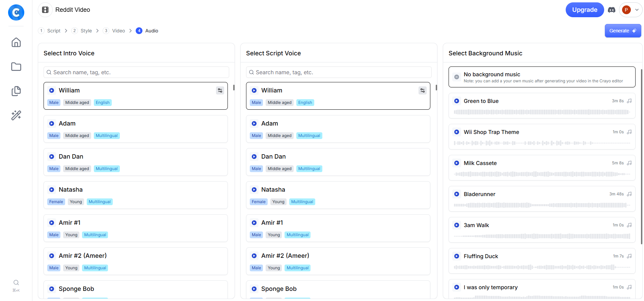Open the folder icon in sidebar
The image size is (644, 301).
16,66
